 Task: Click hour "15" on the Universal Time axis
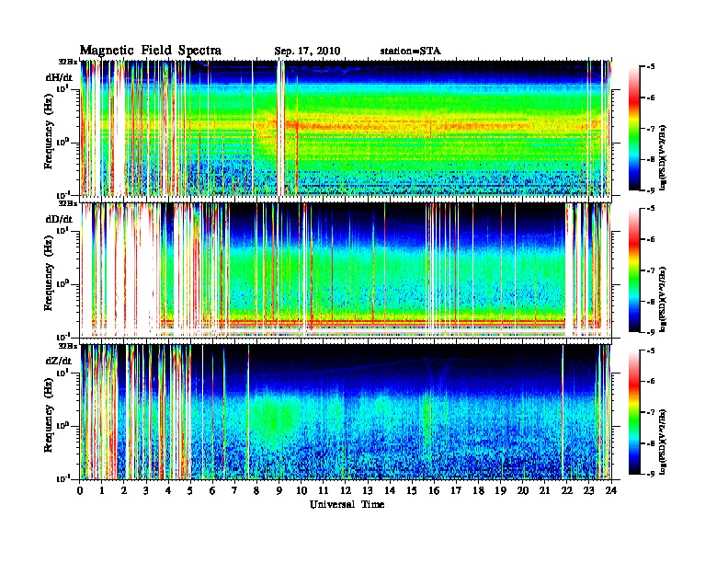412,490
